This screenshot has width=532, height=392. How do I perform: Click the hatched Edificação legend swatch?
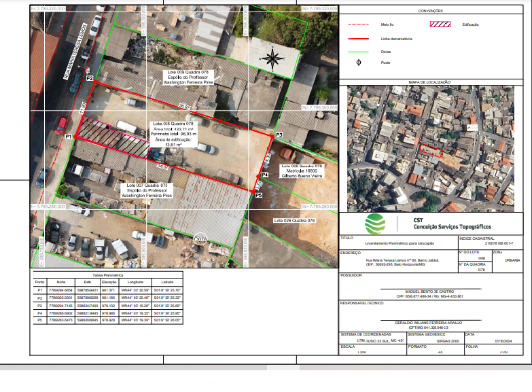click(441, 24)
